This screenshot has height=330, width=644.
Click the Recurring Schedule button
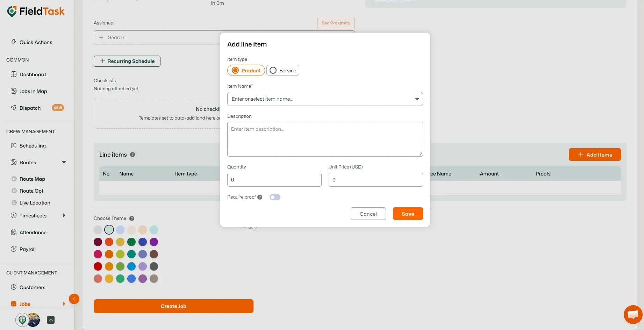click(x=127, y=61)
